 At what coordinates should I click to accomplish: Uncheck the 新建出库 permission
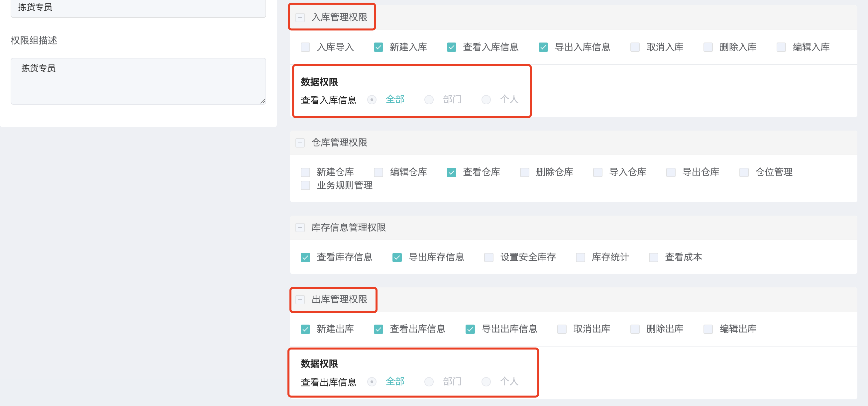305,329
